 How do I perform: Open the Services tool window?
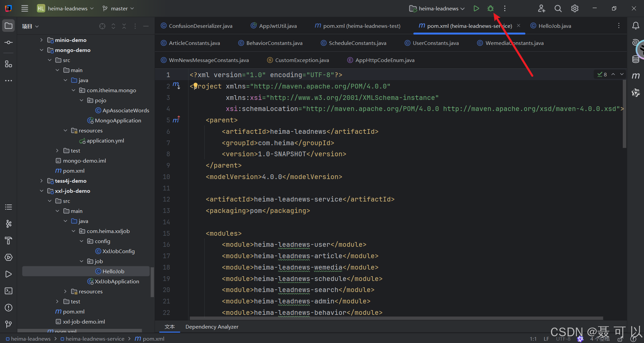pyautogui.click(x=9, y=257)
